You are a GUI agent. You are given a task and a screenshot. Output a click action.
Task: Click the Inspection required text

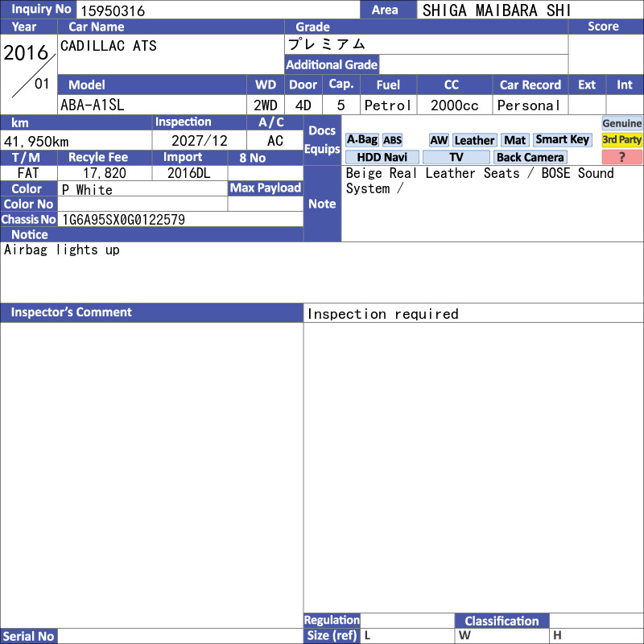click(383, 314)
